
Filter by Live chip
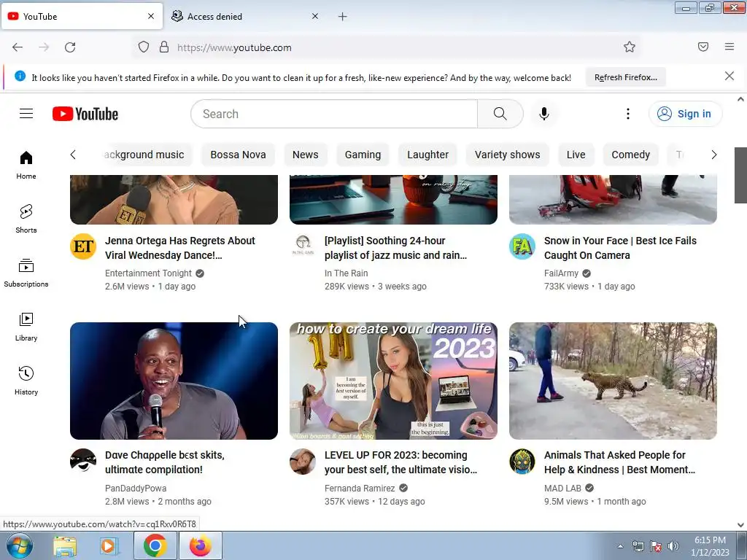point(576,155)
